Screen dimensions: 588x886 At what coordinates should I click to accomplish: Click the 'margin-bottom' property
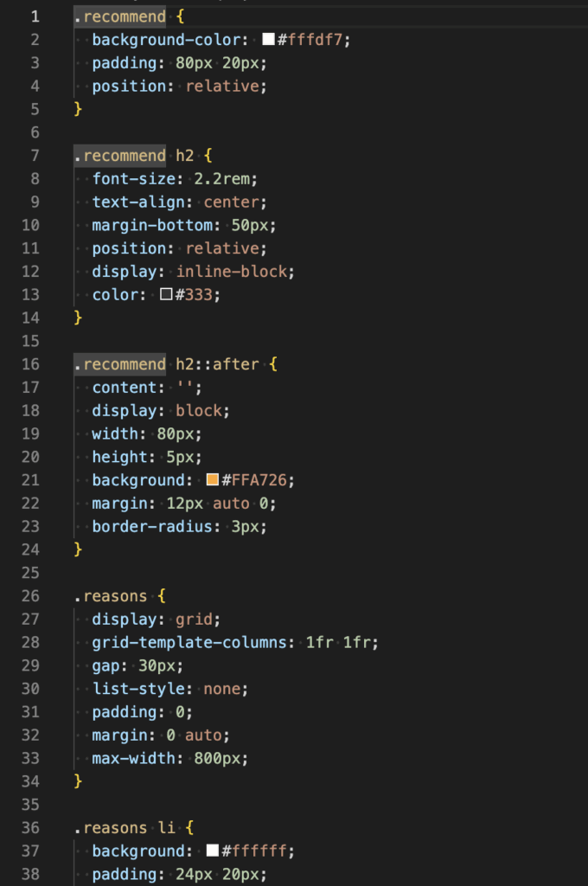[152, 225]
